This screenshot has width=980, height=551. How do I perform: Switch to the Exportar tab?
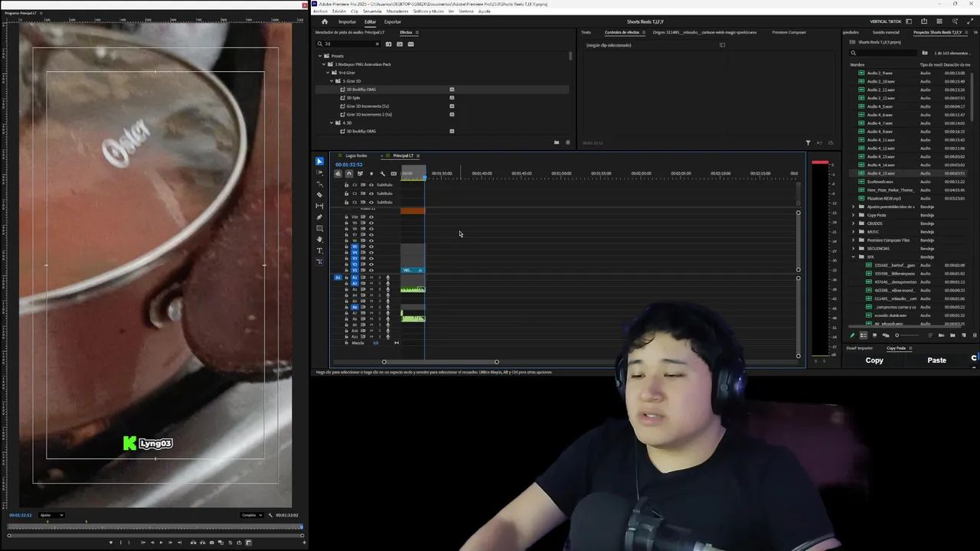pos(393,21)
